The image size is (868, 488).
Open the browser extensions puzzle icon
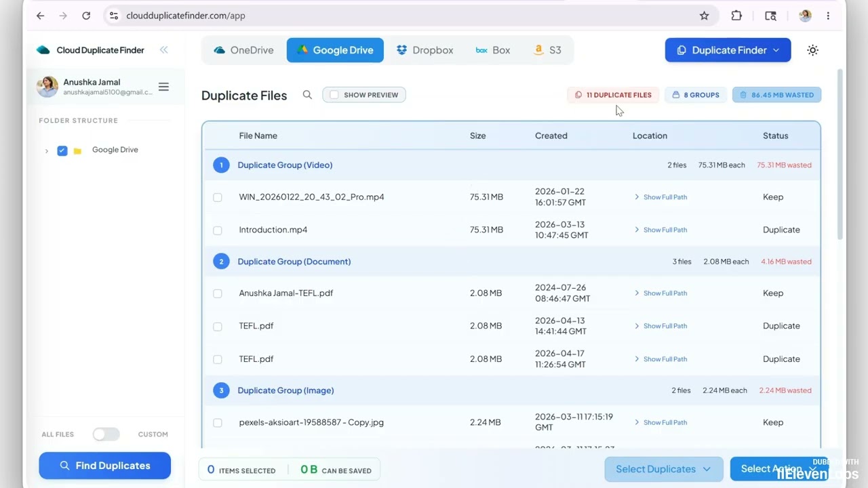[x=736, y=16]
